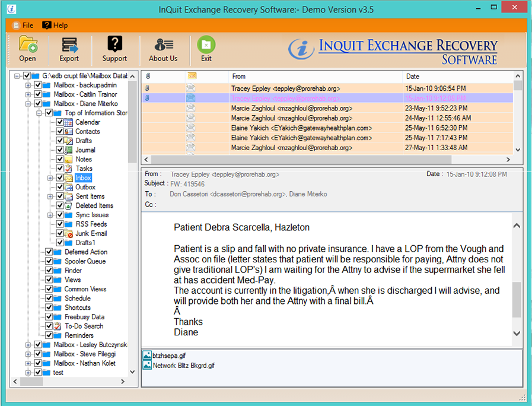The image size is (532, 406).
Task: Expand the Mailbox - Lesley Butczynsk node
Action: pyautogui.click(x=28, y=345)
